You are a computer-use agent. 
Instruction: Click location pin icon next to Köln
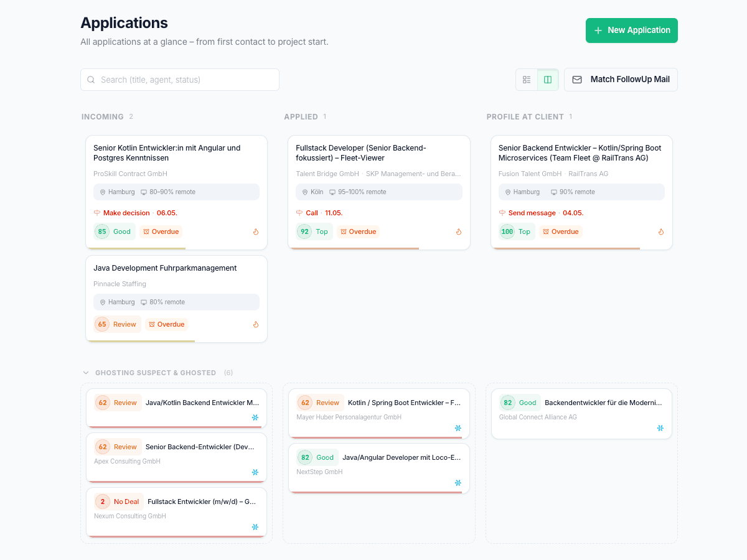point(305,192)
